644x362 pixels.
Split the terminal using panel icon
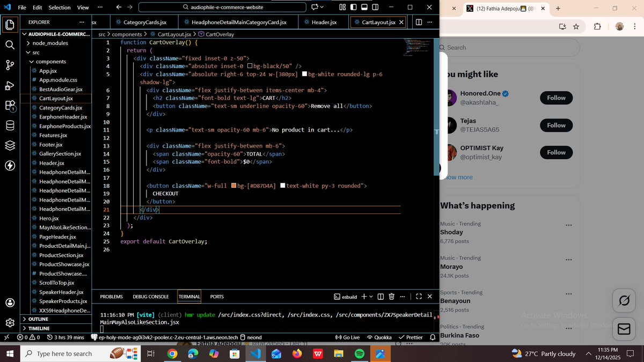pyautogui.click(x=380, y=297)
